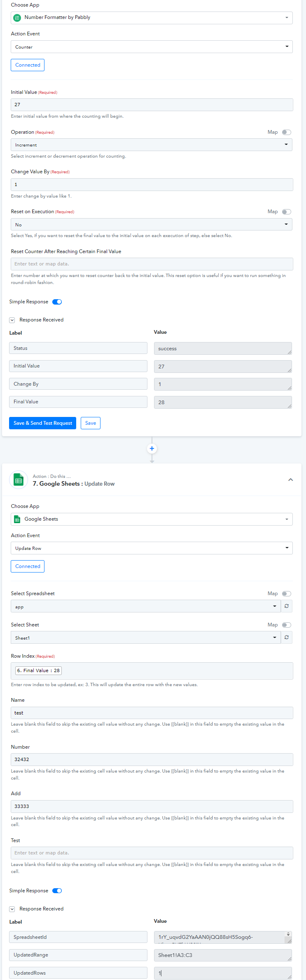The image size is (306, 980).
Task: Collapse step 7 with the chevron
Action: click(291, 480)
